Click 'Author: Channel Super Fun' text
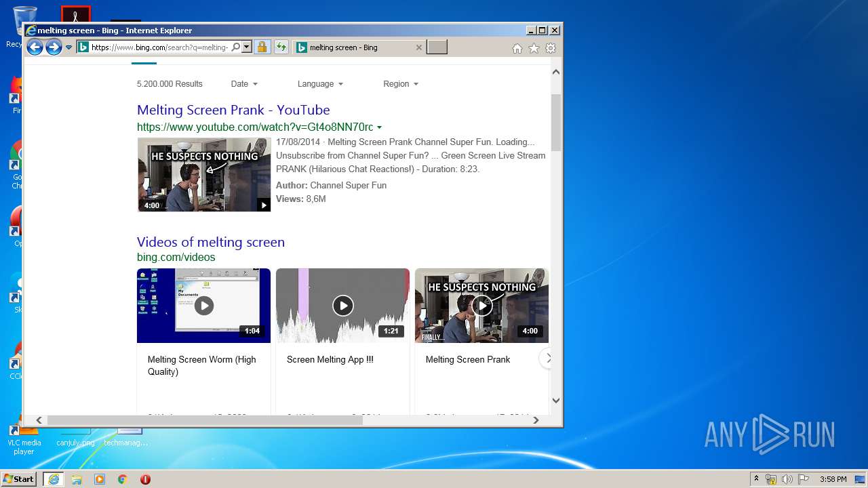 pos(331,186)
